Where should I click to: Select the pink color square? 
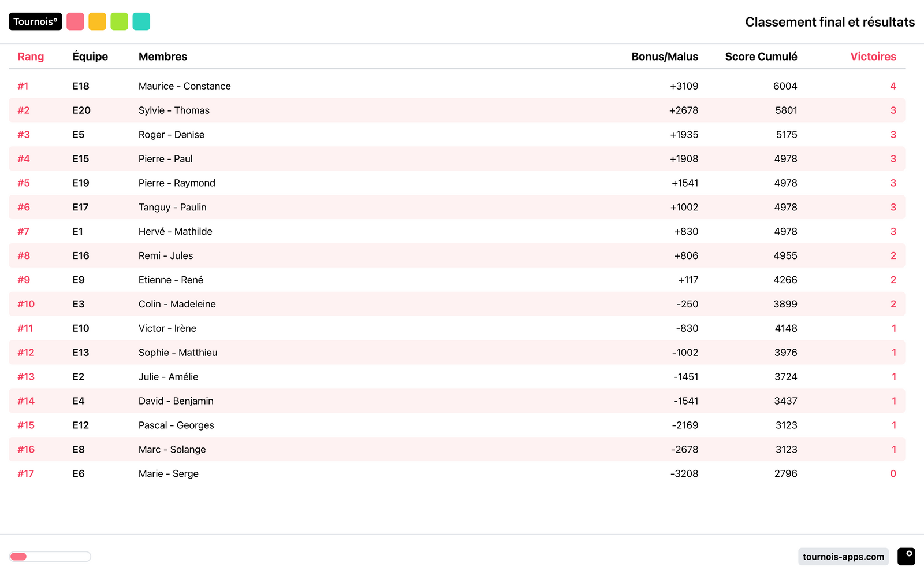click(x=75, y=21)
